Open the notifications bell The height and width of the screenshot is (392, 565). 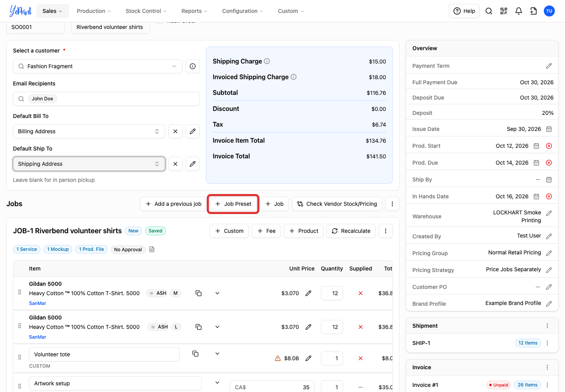pos(519,11)
